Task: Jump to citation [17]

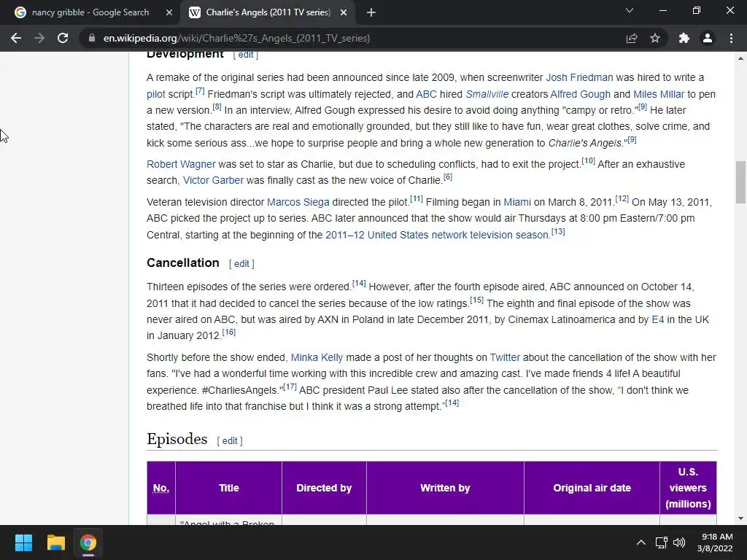Action: (x=290, y=386)
